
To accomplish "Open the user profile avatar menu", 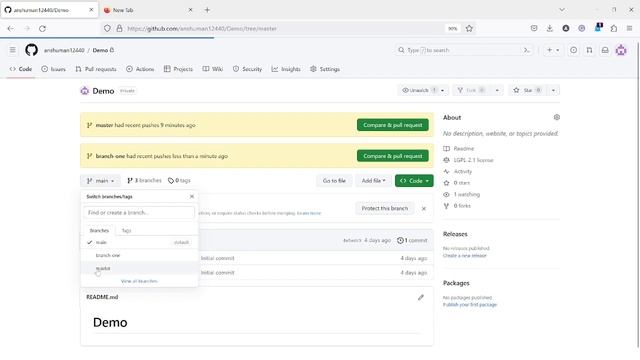I will (x=621, y=50).
